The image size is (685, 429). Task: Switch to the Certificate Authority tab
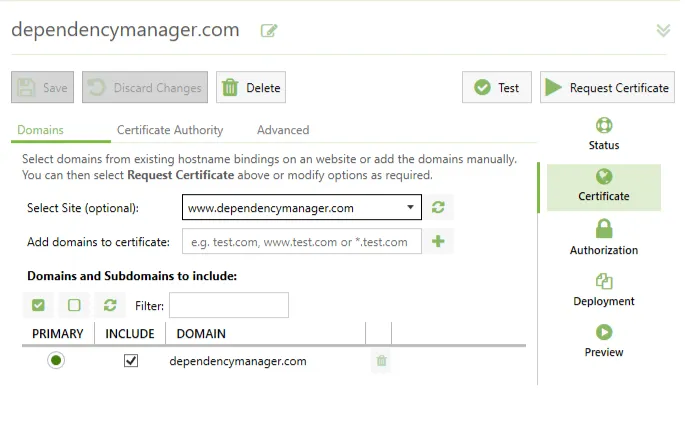coord(170,130)
